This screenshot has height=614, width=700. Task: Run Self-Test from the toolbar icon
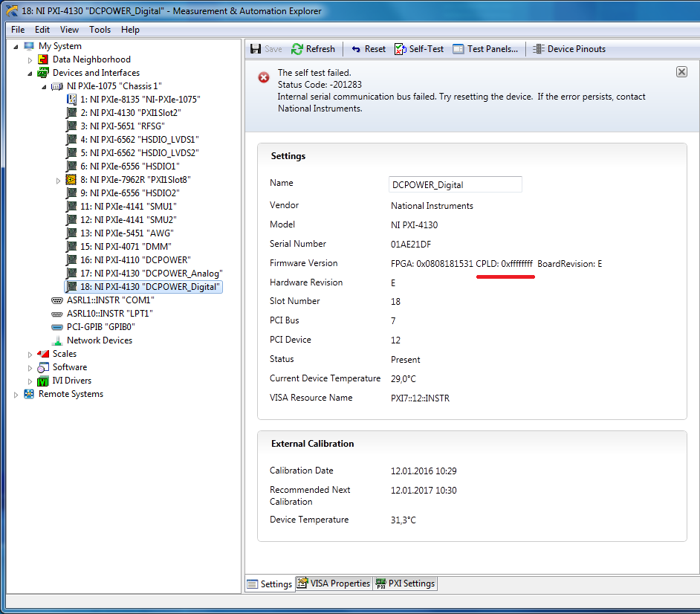(x=400, y=48)
